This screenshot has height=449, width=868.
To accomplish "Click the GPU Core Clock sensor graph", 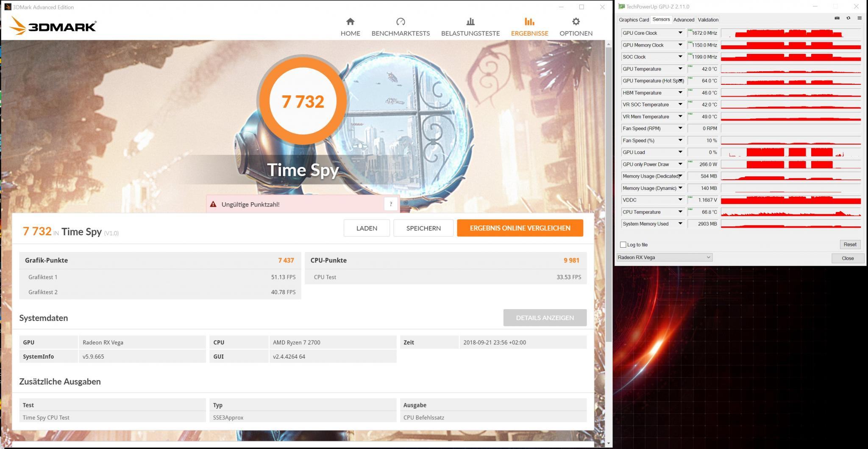I will tap(791, 33).
